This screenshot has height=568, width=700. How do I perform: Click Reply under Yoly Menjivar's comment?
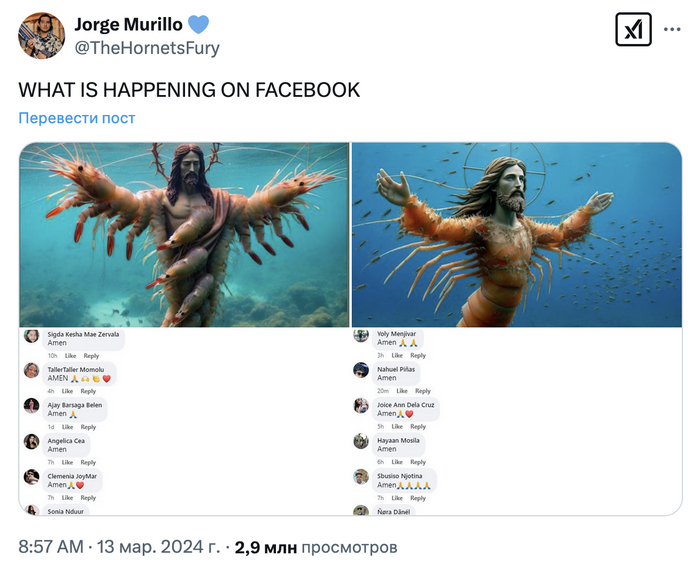point(417,355)
